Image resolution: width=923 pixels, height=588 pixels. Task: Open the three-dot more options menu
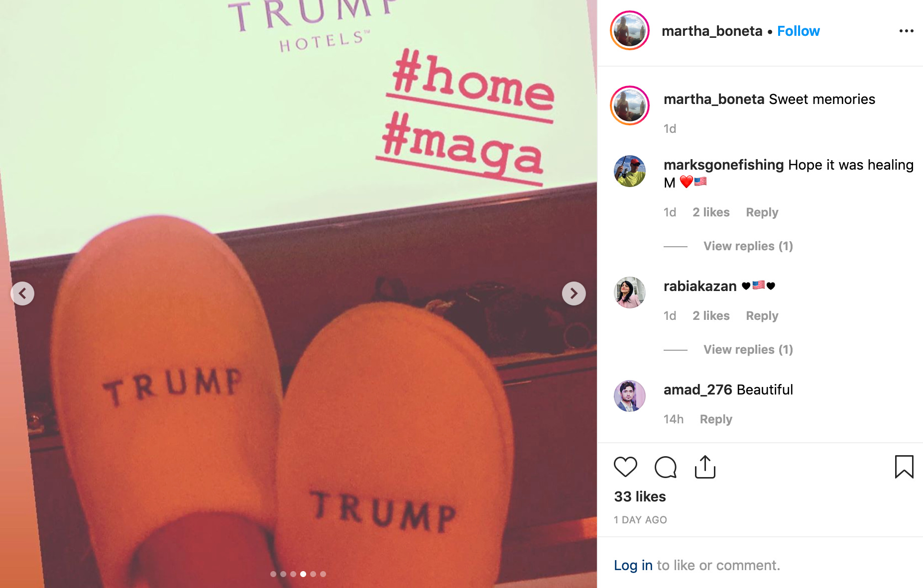[906, 31]
